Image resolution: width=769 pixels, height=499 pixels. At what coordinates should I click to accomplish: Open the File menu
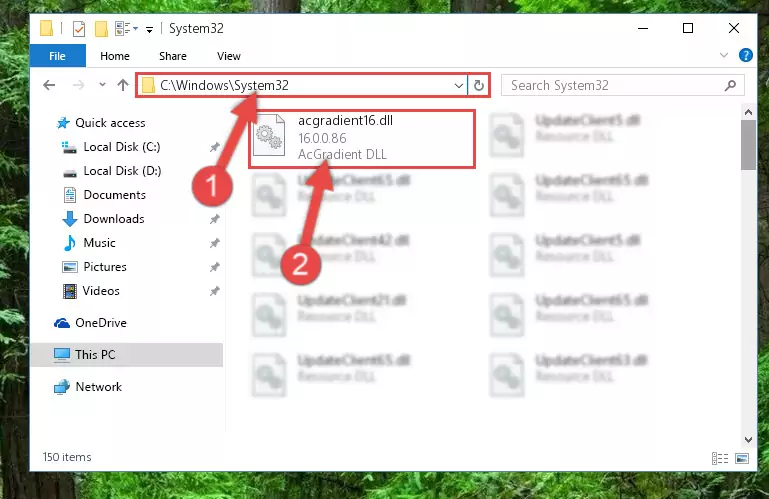tap(57, 56)
